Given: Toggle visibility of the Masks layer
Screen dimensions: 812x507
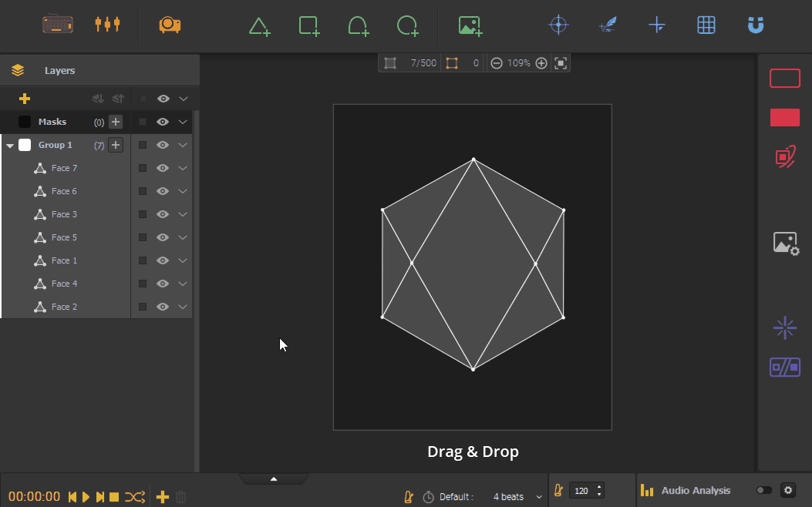Looking at the screenshot, I should [x=162, y=121].
